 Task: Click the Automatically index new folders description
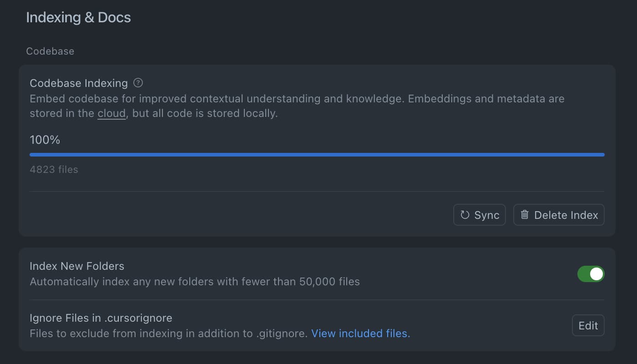point(195,282)
